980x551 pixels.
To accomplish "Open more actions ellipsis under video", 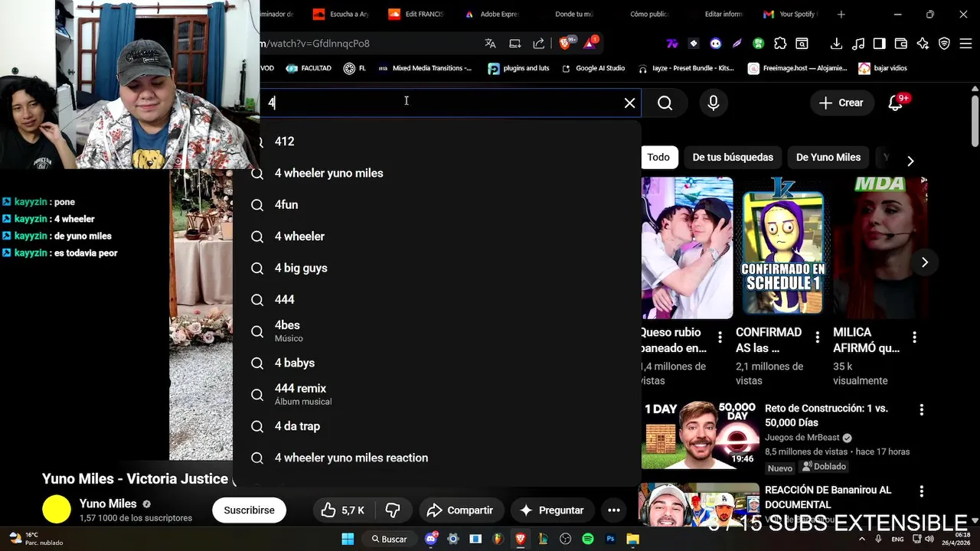I will [x=614, y=510].
